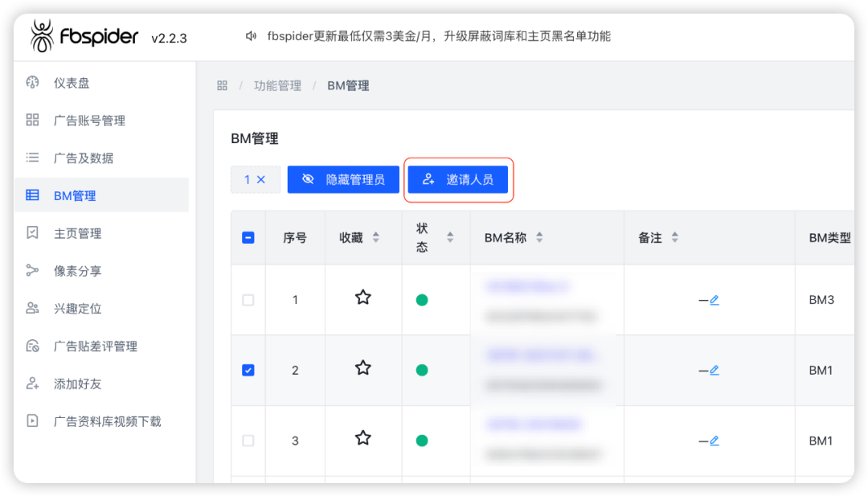
Task: Star the favorite icon on row 1
Action: tap(362, 297)
